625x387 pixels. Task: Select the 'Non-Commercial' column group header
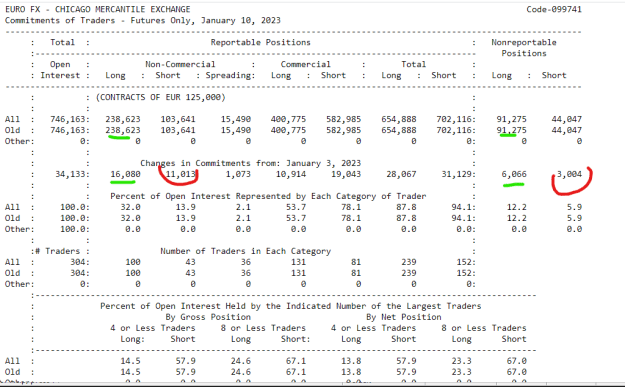(180, 64)
